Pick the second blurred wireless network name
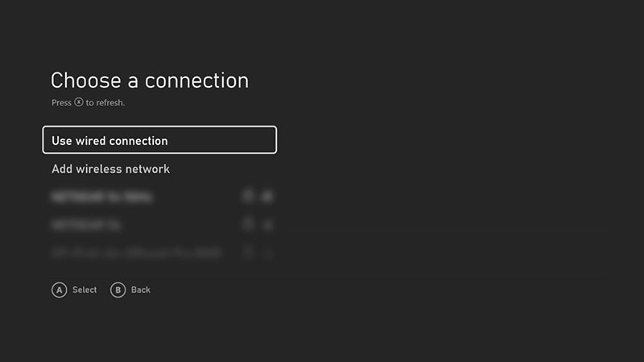The image size is (644, 362). (x=87, y=224)
